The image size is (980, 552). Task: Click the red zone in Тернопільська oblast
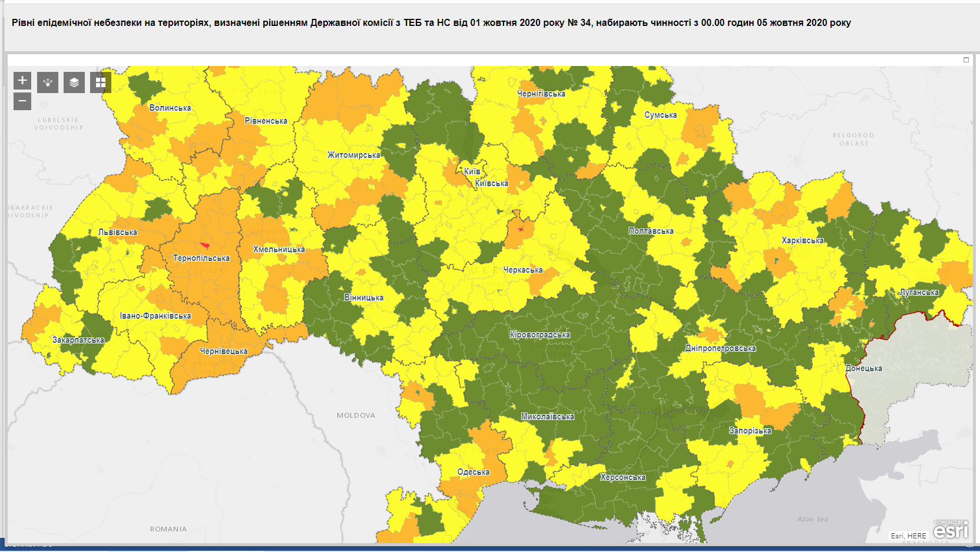pyautogui.click(x=204, y=244)
